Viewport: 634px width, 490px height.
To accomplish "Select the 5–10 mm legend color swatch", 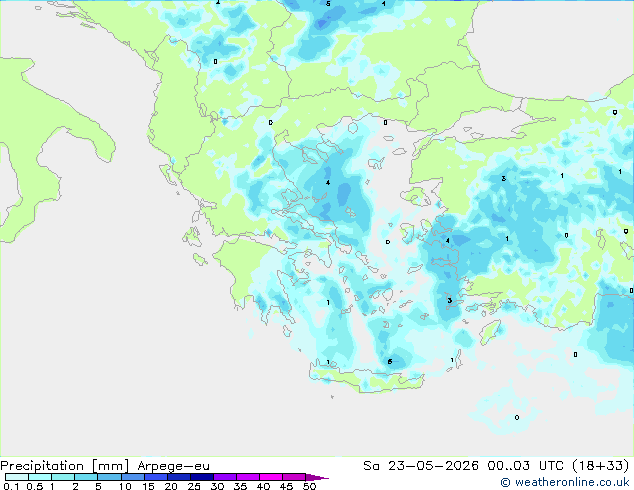I will pos(109,477).
